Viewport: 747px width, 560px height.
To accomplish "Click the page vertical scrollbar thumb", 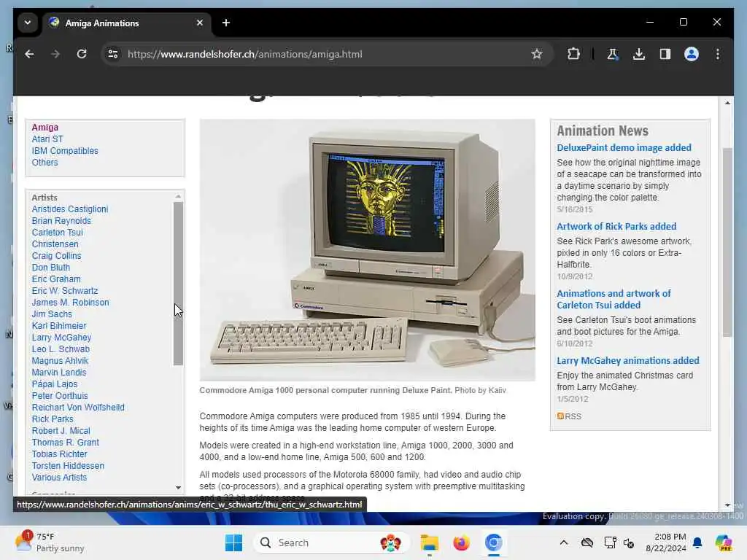I will (x=727, y=243).
